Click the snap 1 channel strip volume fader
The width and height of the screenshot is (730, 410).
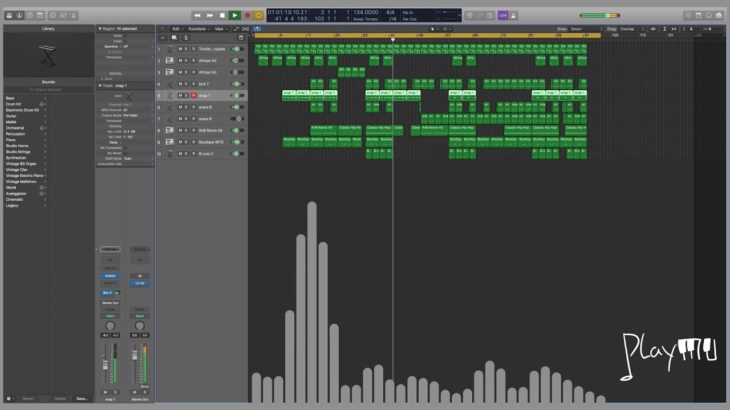[105, 364]
